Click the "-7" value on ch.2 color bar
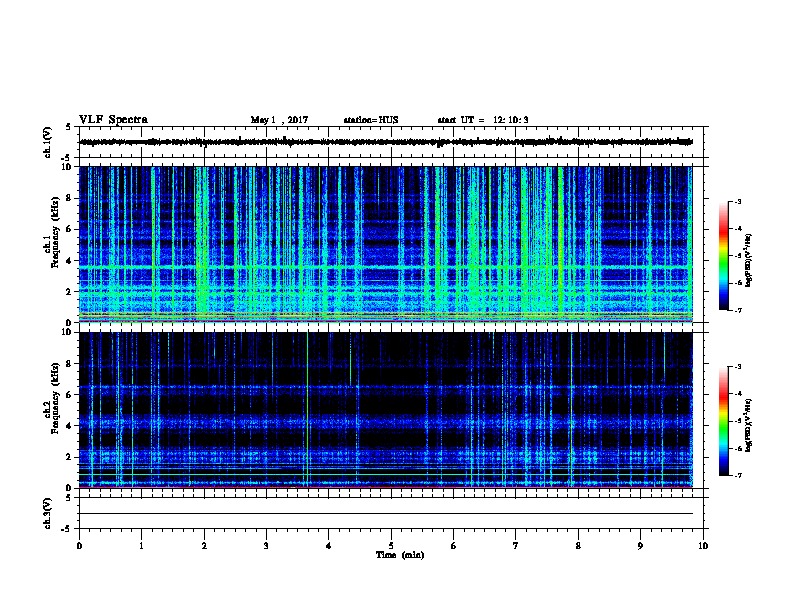The height and width of the screenshot is (612, 792). 738,476
